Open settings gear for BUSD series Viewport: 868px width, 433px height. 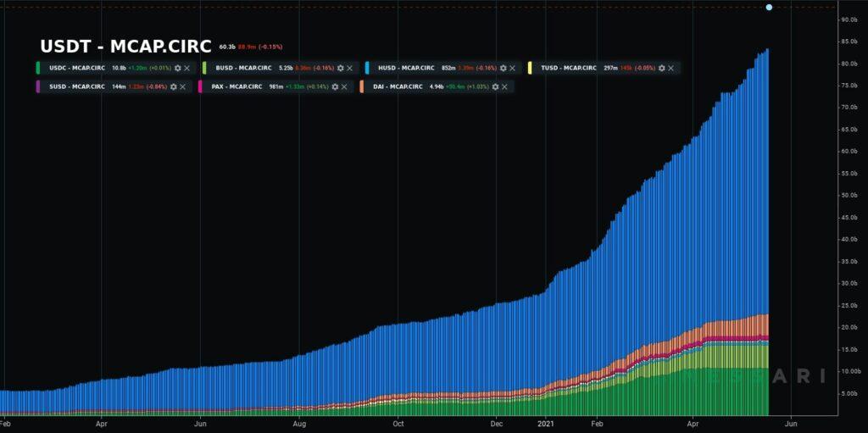coord(341,68)
